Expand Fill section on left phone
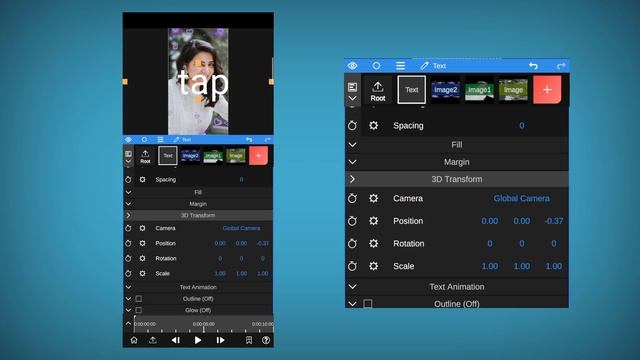Viewport: 640px width, 360px height. (198, 192)
